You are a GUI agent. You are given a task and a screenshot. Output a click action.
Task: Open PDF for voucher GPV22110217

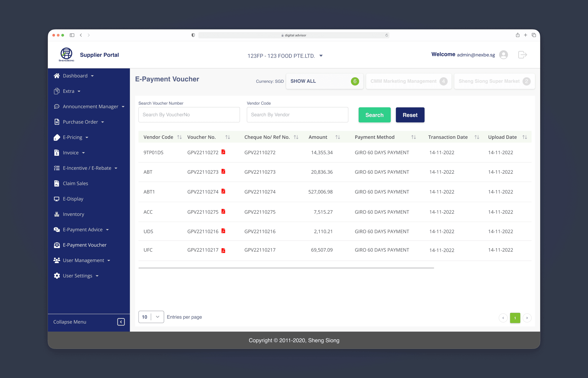223,250
